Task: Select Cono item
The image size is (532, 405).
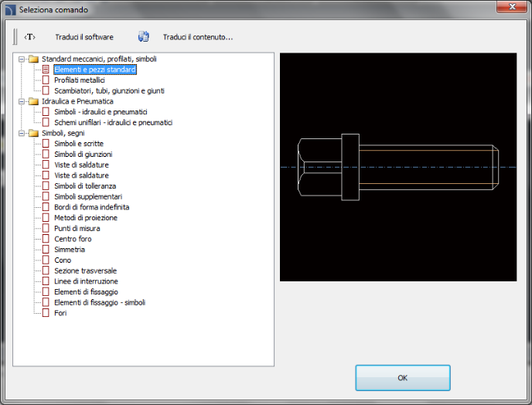Action: tap(63, 260)
